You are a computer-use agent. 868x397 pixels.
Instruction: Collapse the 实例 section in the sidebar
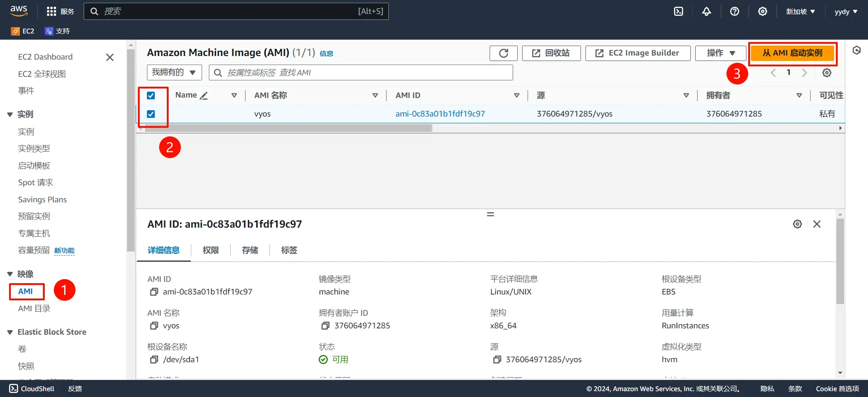pos(10,115)
